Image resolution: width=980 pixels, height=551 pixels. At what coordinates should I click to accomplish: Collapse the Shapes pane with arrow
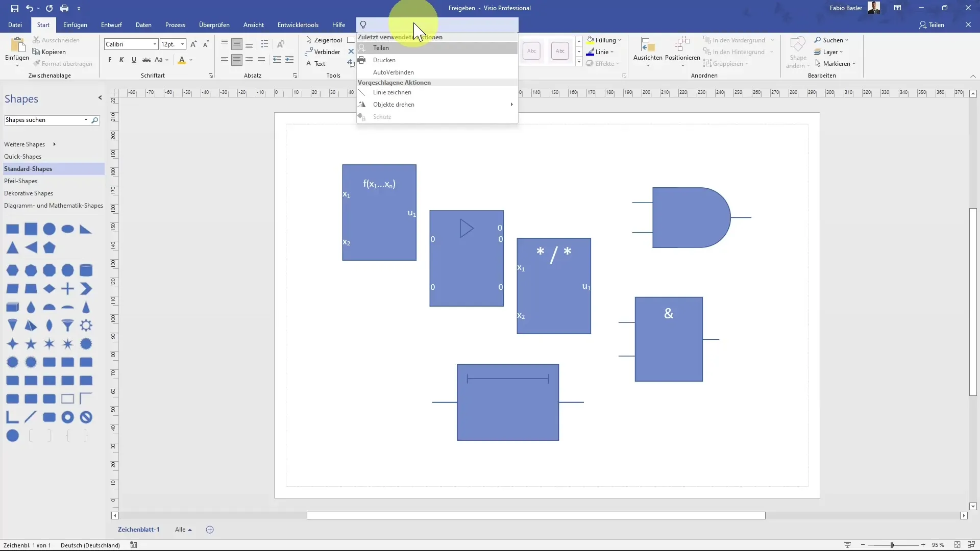tap(100, 97)
